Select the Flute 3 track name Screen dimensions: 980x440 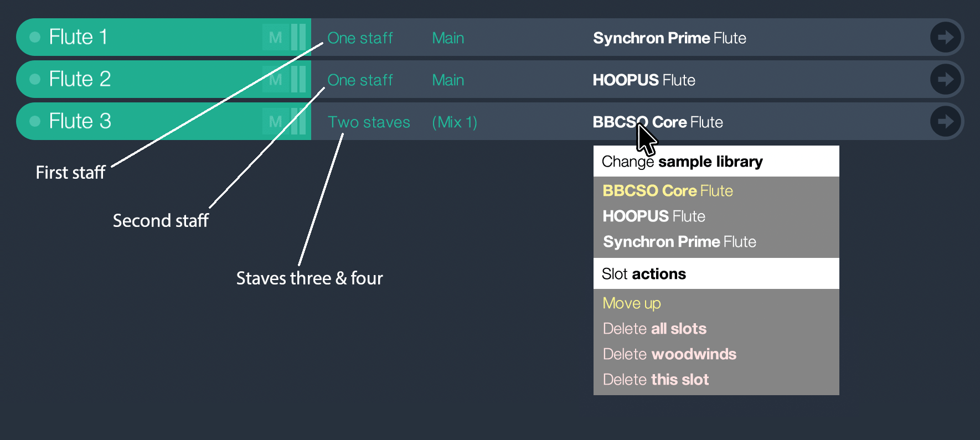point(80,121)
